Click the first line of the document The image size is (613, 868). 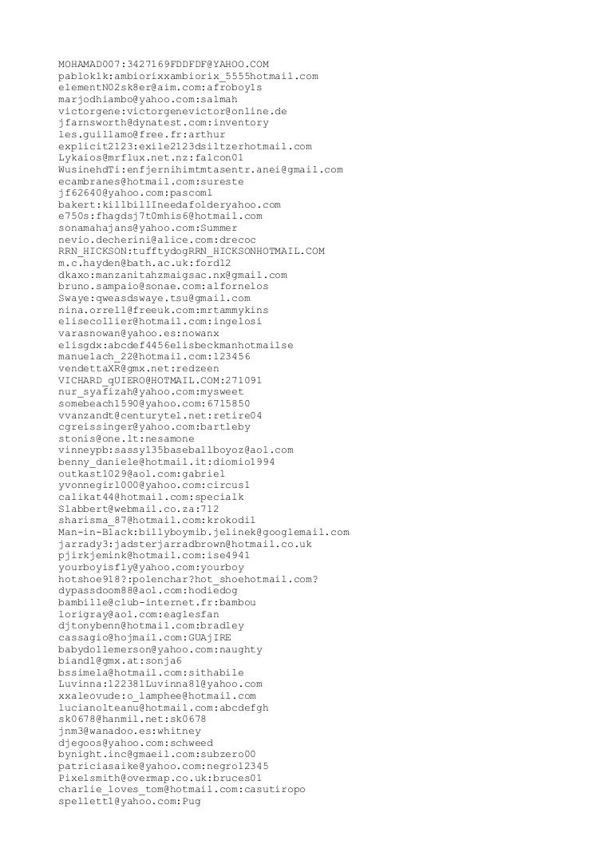click(x=163, y=64)
